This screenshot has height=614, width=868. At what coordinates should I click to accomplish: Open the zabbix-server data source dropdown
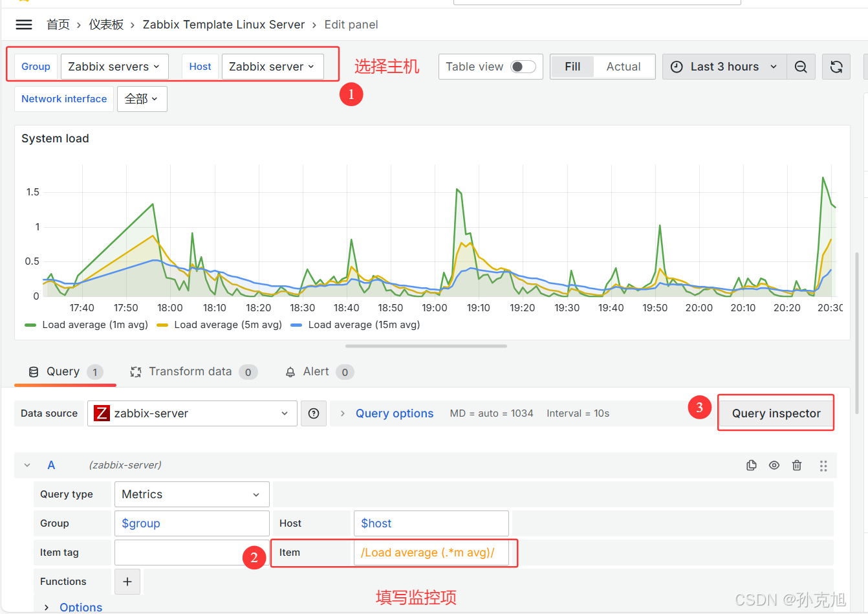pyautogui.click(x=192, y=413)
